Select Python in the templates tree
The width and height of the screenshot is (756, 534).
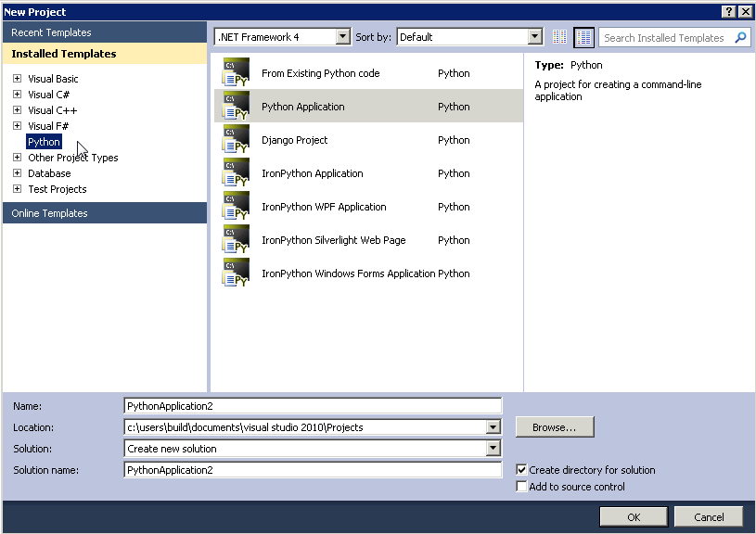click(44, 142)
